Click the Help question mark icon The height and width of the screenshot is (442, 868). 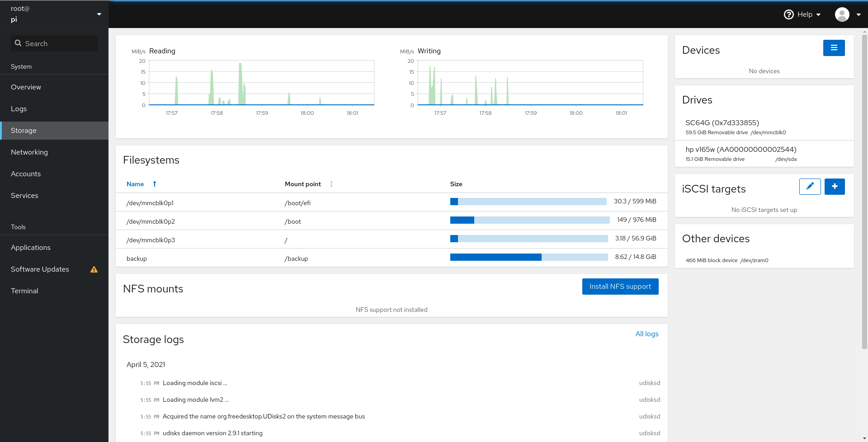[788, 14]
